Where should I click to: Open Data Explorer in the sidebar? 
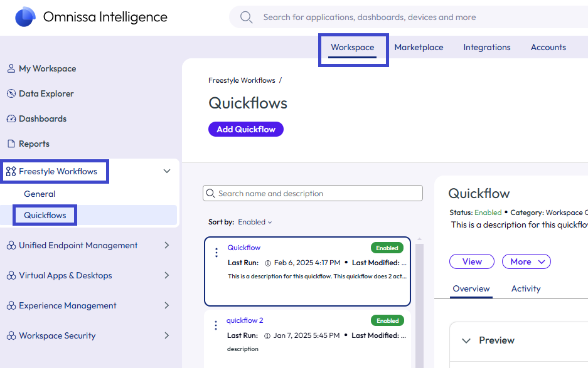(x=46, y=93)
